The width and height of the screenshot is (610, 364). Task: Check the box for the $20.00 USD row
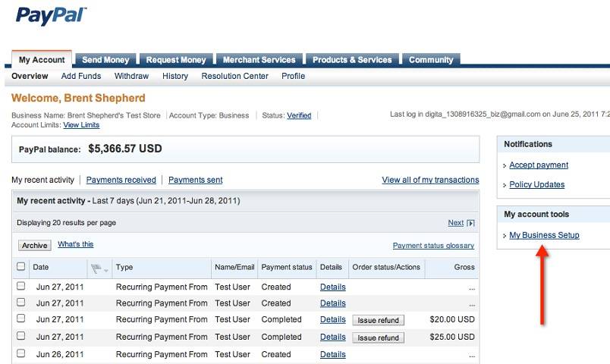point(21,318)
